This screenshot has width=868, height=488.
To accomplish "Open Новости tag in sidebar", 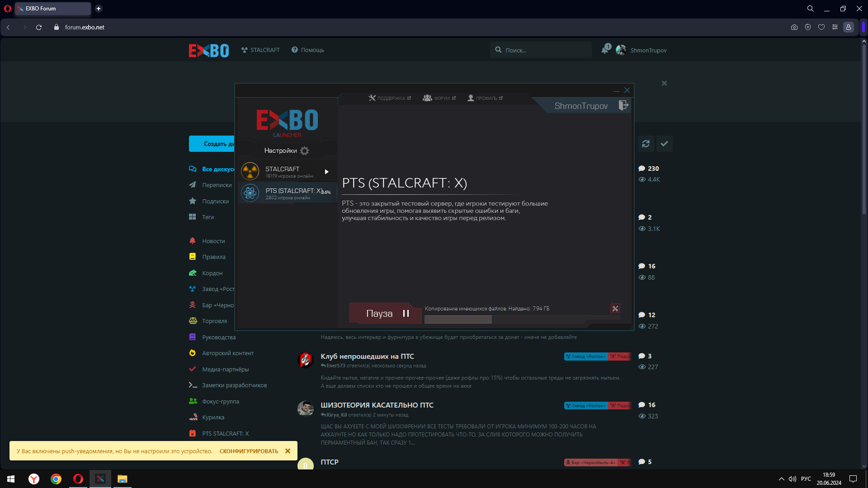I will [x=207, y=241].
